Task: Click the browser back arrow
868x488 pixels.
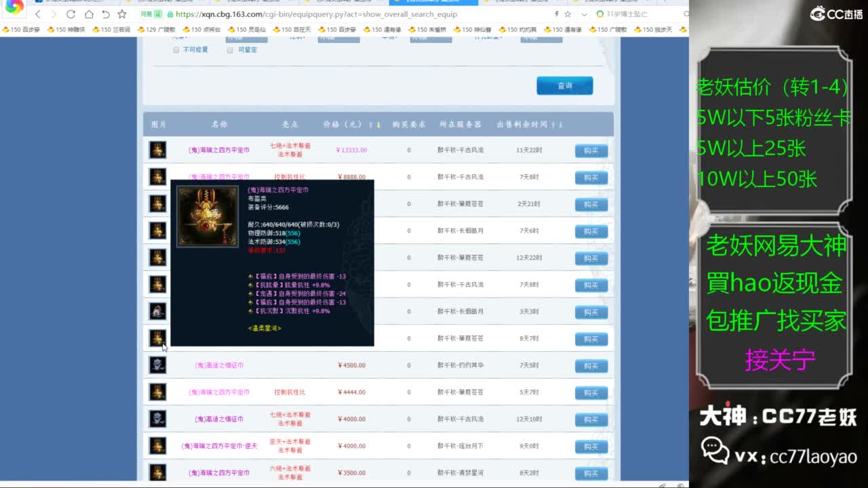Action: coord(38,14)
